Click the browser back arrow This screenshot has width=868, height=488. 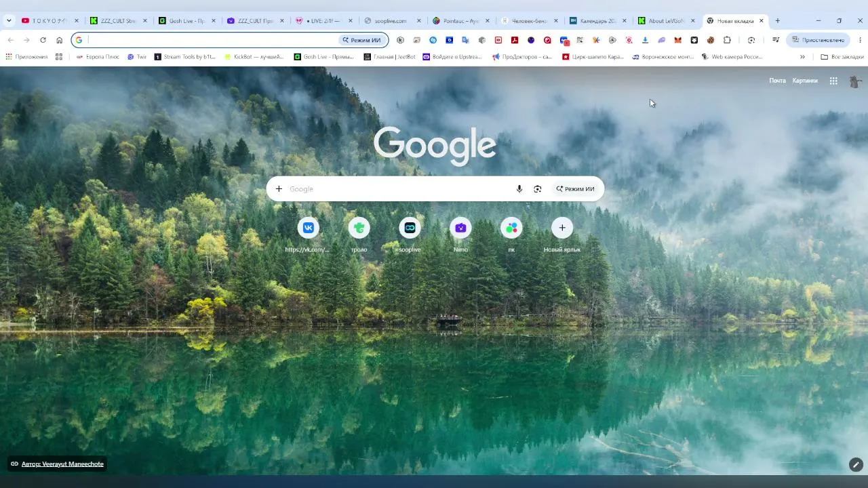click(x=10, y=40)
